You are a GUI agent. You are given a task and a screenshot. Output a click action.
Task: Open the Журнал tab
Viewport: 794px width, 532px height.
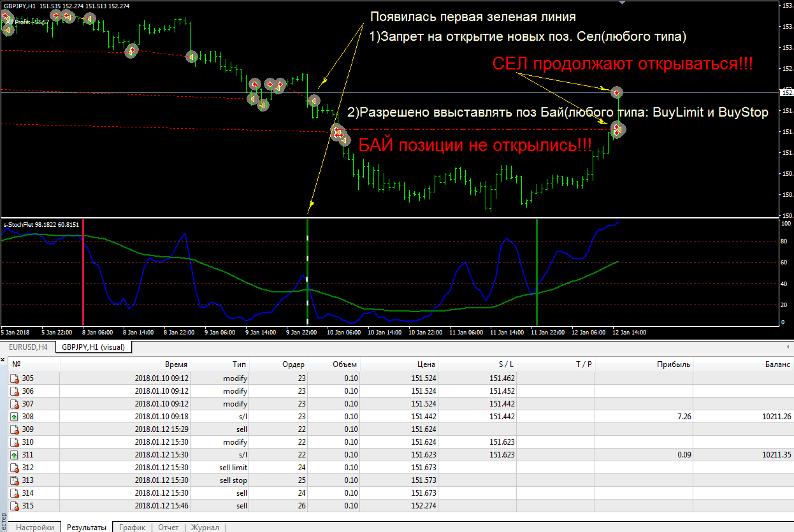205,528
